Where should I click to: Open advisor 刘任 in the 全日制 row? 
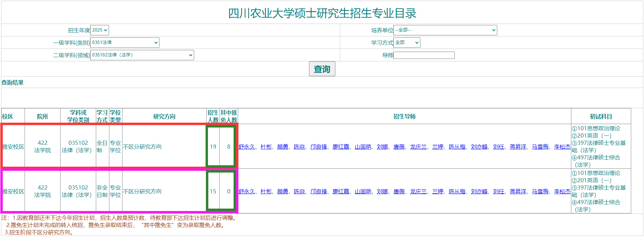pyautogui.click(x=499, y=147)
